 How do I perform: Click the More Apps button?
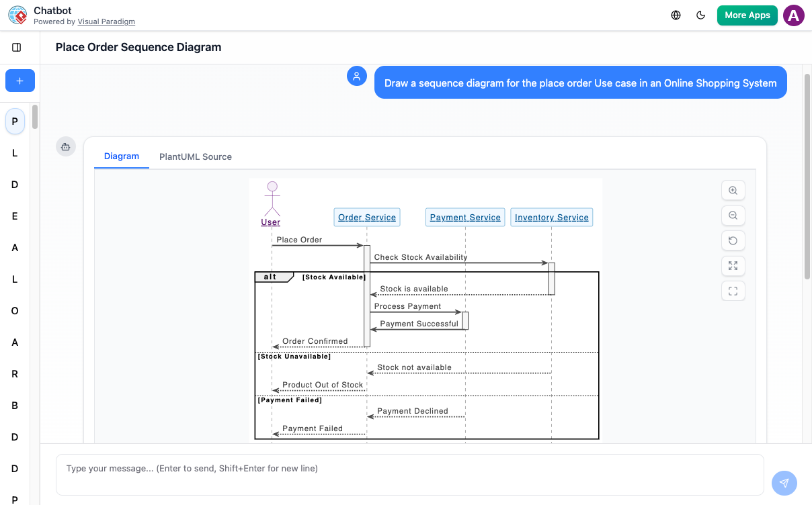(x=747, y=15)
